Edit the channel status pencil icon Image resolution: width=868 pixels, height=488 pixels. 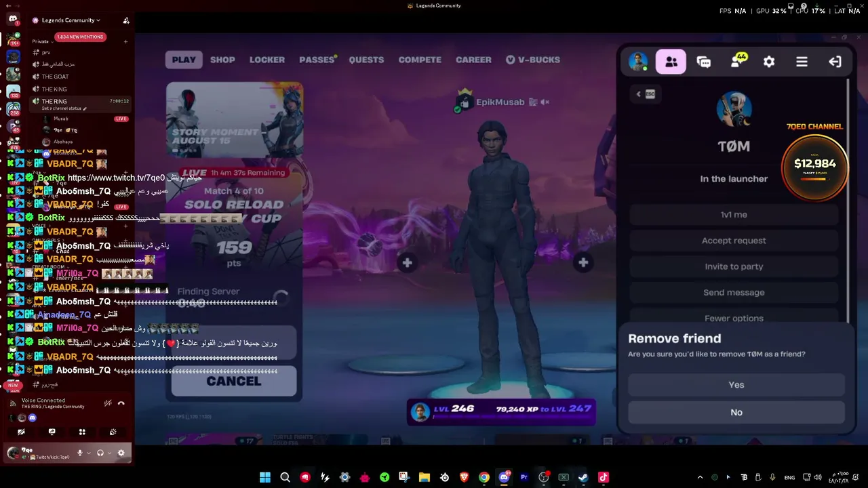[85, 108]
